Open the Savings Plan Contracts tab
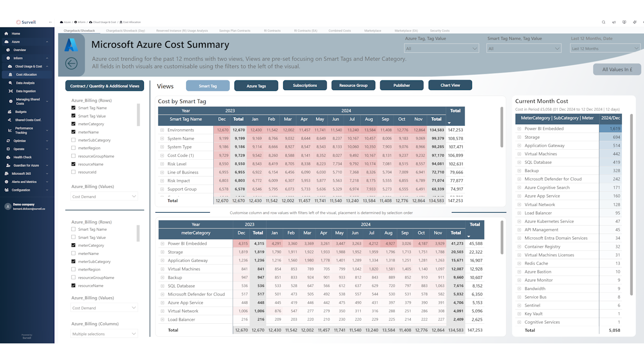This screenshot has height=362, width=644. pos(234,31)
